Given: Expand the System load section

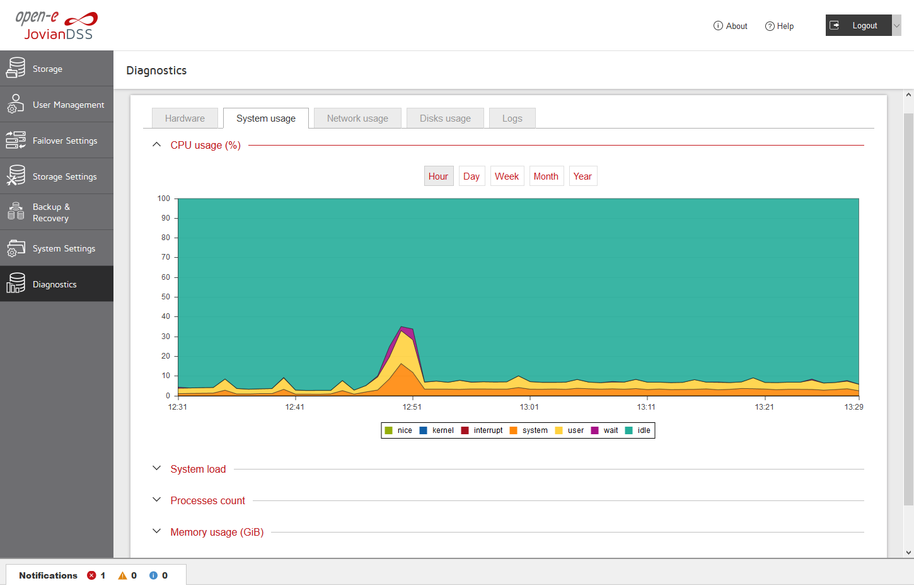Looking at the screenshot, I should click(x=157, y=468).
